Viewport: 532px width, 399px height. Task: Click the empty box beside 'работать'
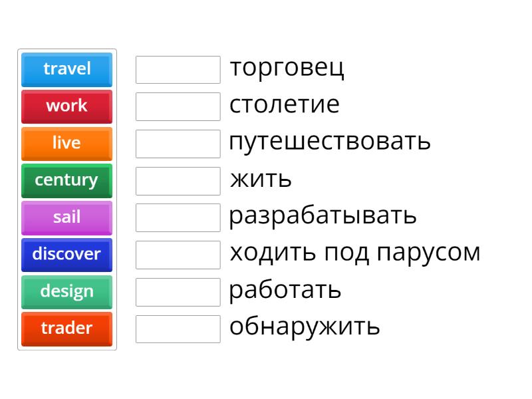pyautogui.click(x=178, y=292)
